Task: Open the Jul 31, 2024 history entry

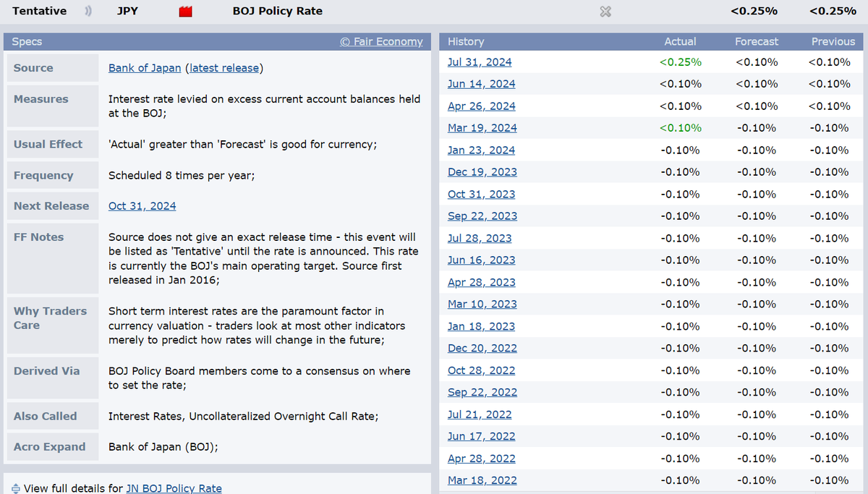Action: 480,62
